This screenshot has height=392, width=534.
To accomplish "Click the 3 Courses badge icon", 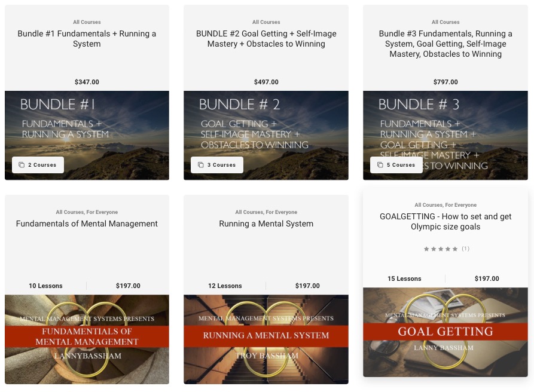I will pyautogui.click(x=200, y=165).
